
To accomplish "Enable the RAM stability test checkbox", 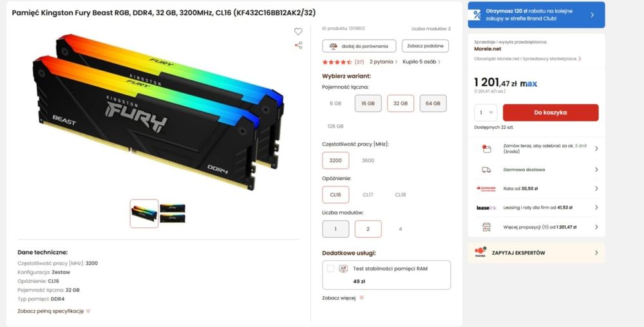I will click(330, 268).
